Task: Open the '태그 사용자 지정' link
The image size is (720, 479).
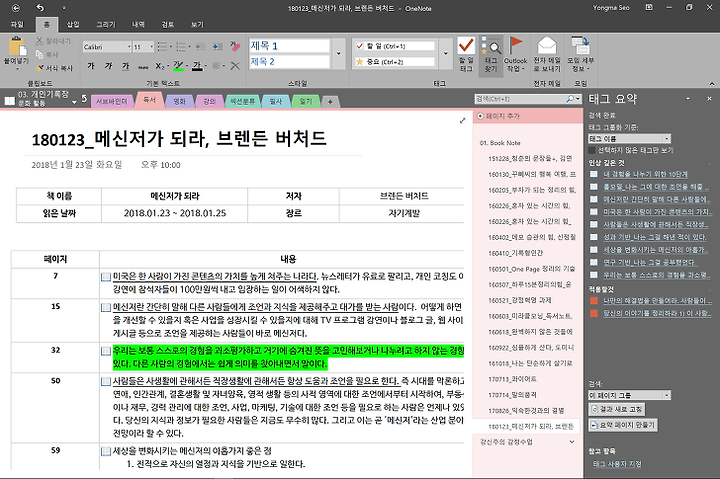Action: click(x=617, y=464)
